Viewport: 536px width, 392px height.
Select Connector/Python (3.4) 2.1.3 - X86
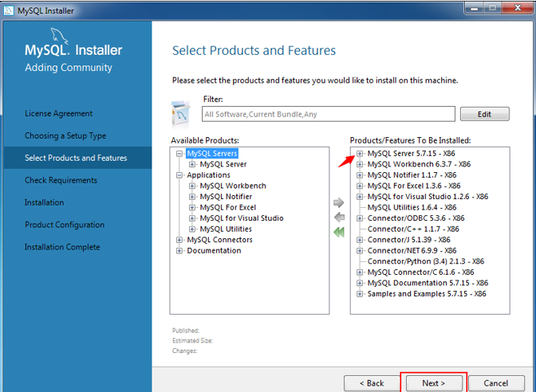pos(426,261)
